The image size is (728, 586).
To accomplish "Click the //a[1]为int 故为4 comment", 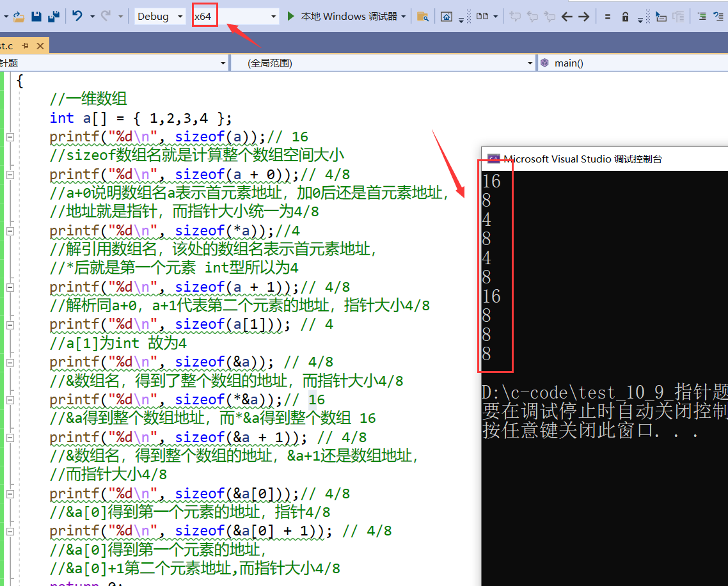I will click(x=118, y=343).
